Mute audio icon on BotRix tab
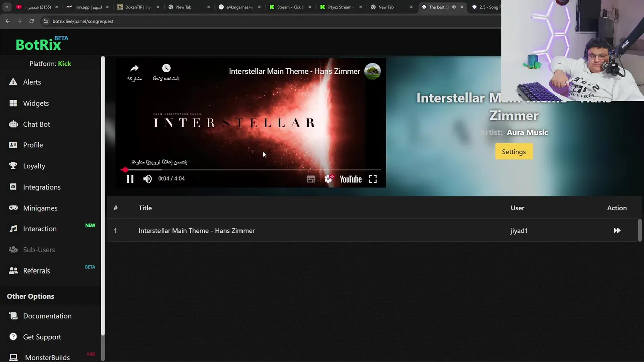644x362 pixels. 453,7
